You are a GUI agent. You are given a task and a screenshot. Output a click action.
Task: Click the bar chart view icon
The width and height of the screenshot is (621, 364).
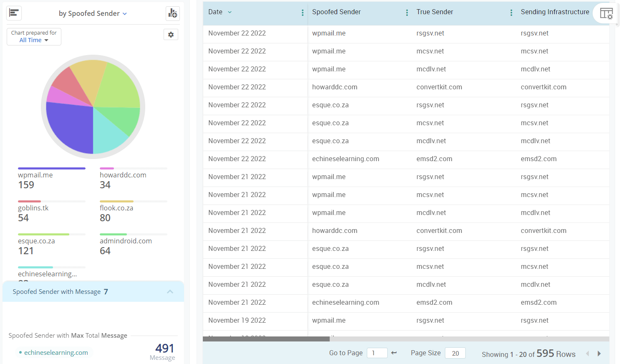click(x=14, y=13)
